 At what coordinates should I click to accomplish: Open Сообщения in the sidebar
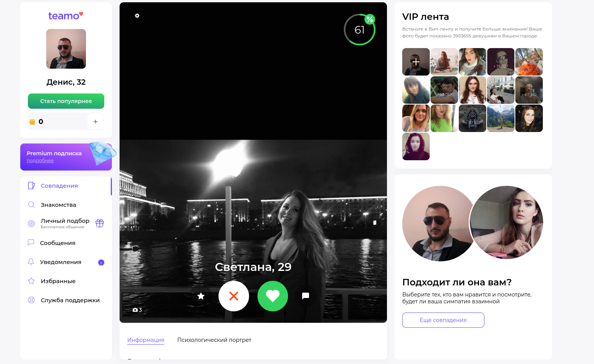point(58,243)
